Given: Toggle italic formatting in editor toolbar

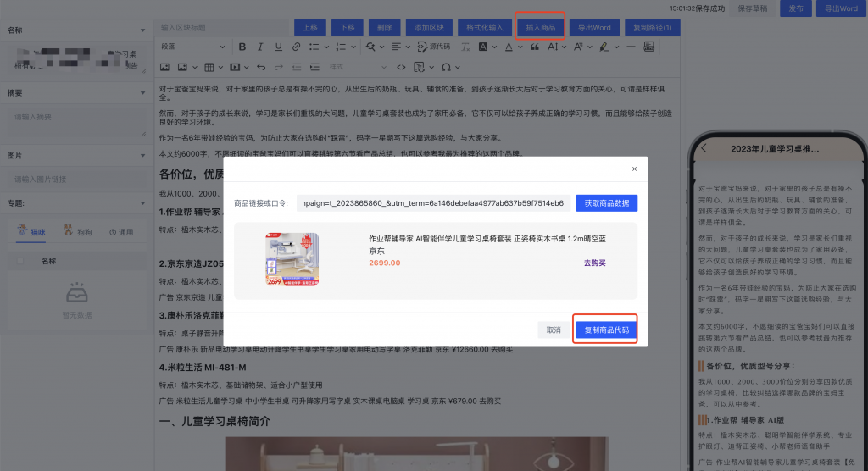Looking at the screenshot, I should 259,47.
